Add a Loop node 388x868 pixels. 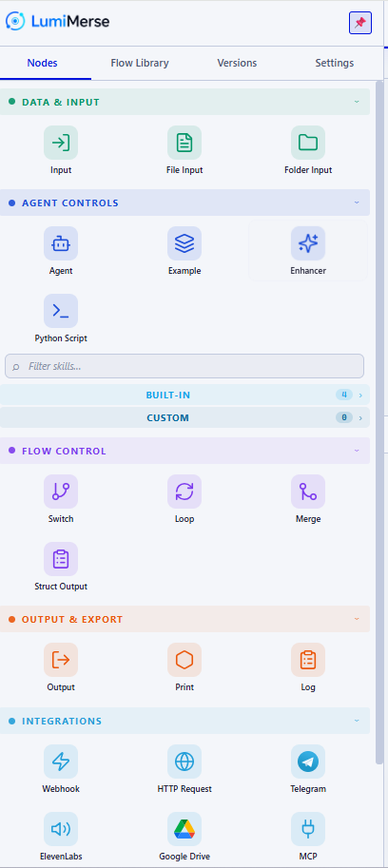(184, 492)
